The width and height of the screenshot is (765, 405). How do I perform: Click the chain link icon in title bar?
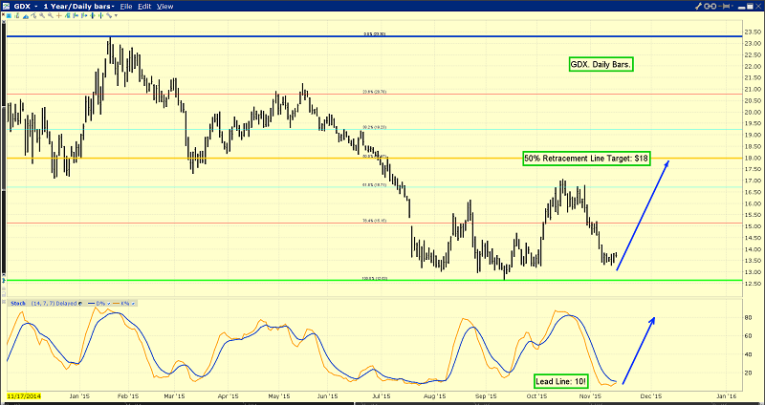[710, 6]
